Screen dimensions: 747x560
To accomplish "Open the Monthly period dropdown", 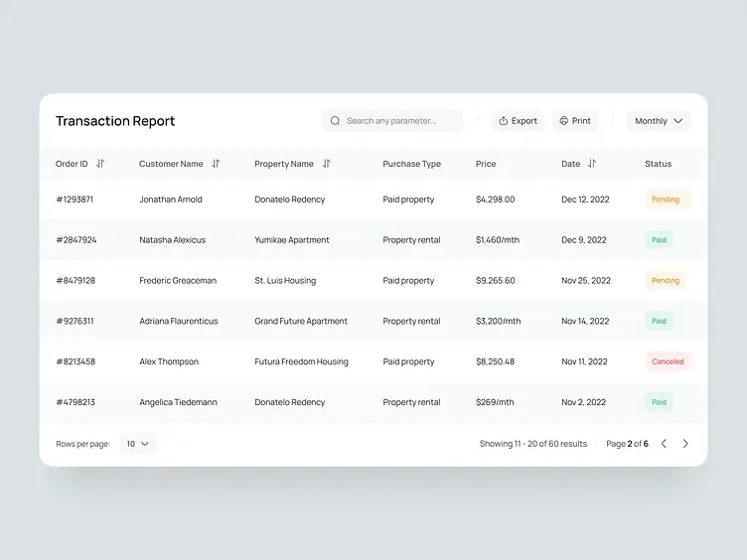I will (659, 121).
